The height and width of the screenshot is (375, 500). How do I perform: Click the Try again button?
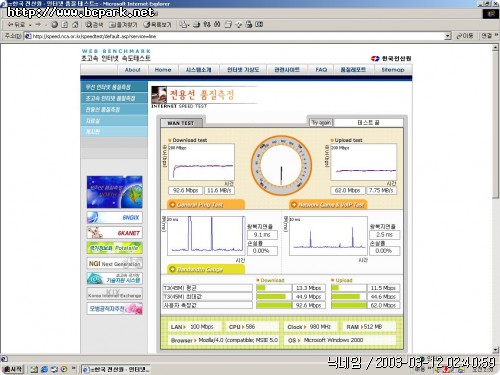pos(321,123)
